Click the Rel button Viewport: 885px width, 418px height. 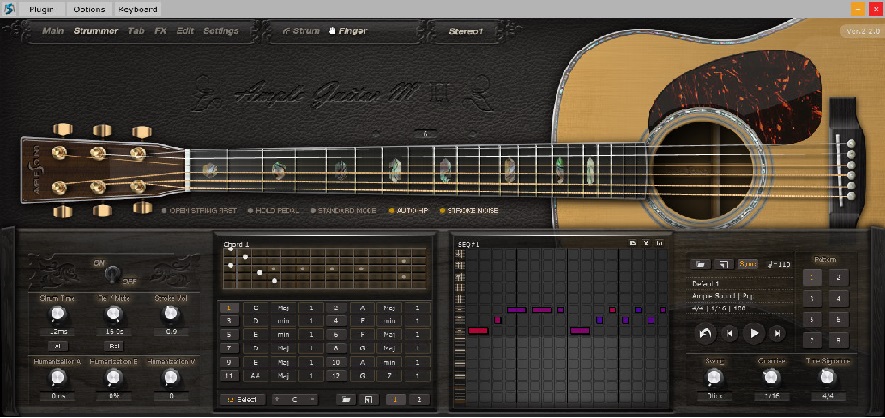[x=113, y=346]
